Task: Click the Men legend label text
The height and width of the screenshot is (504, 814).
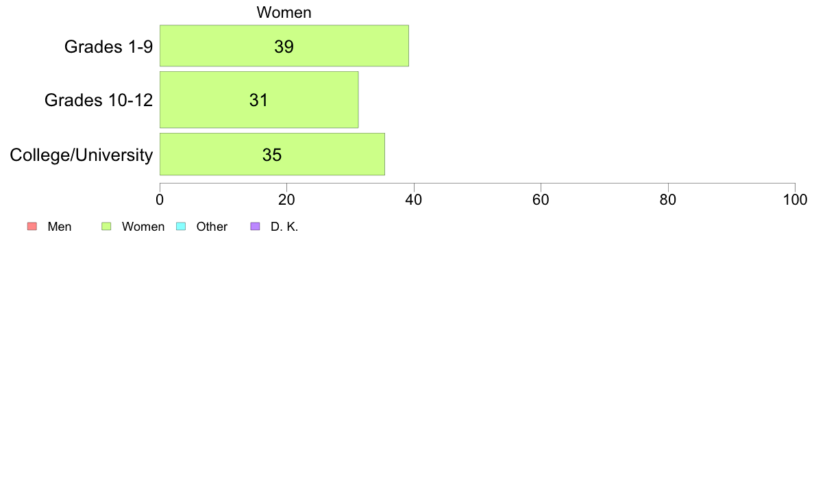Action: click(60, 227)
